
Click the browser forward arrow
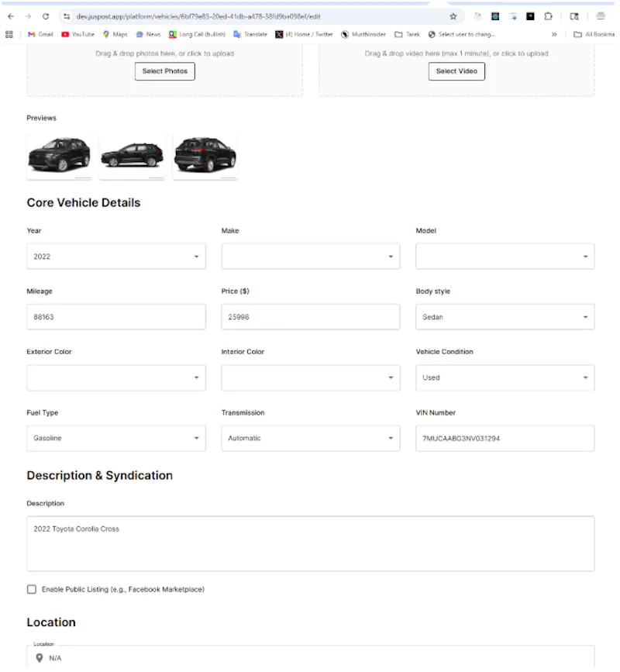pos(28,16)
